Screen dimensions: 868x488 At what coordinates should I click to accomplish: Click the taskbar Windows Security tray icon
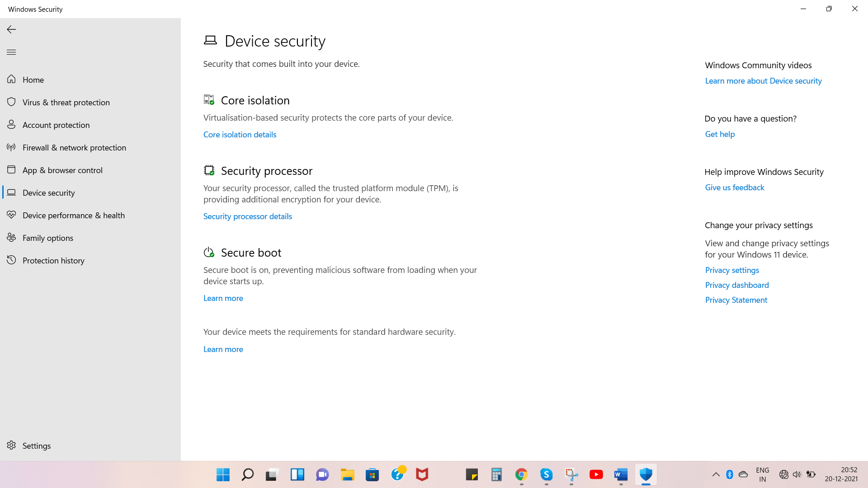[645, 474]
